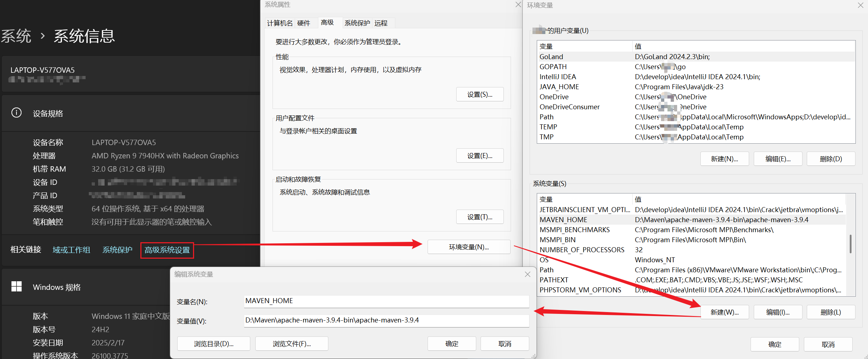Click into the 变量名(N) input field

click(386, 301)
